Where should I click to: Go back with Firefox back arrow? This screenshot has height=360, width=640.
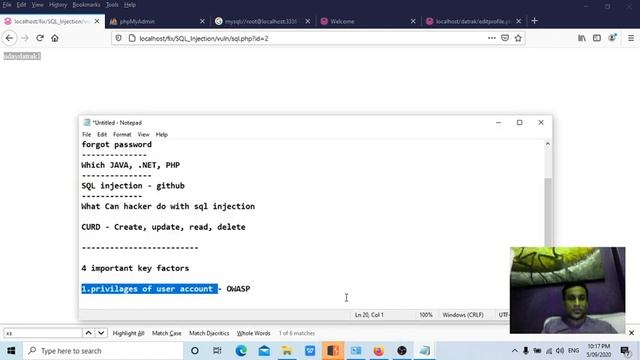(x=9, y=38)
